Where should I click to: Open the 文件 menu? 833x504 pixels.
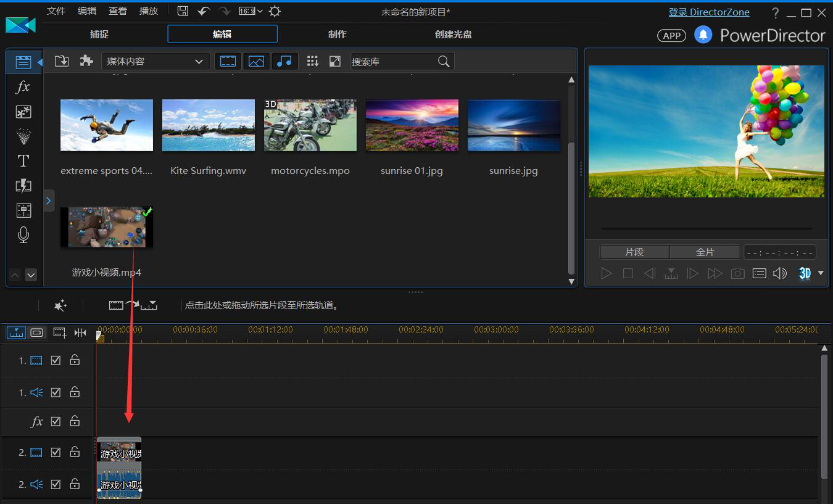[56, 11]
